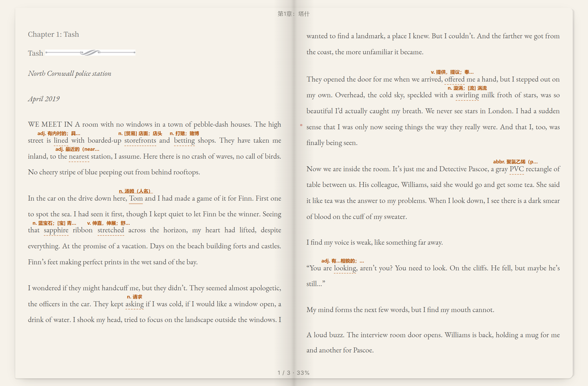Click the underlined word 'stretched'
588x386 pixels.
coord(111,230)
